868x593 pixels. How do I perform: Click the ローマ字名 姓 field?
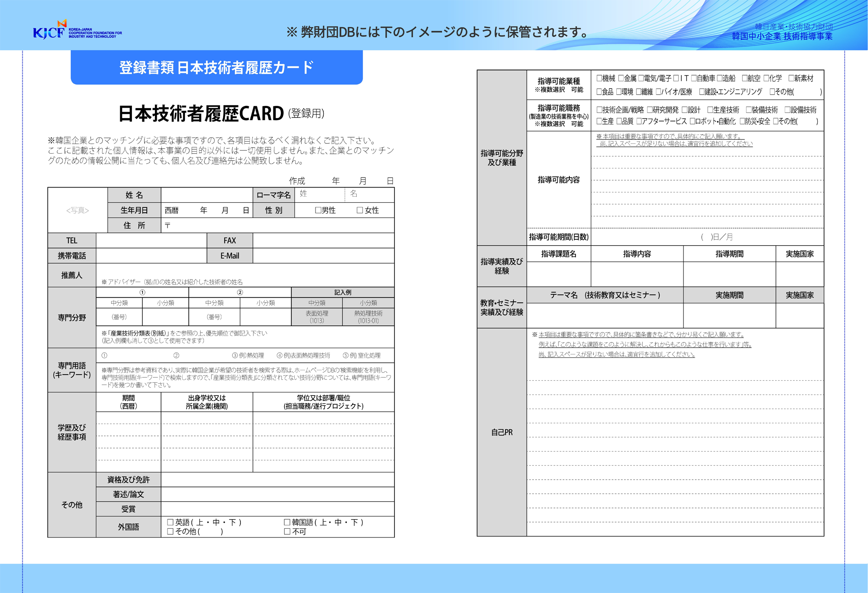click(320, 195)
